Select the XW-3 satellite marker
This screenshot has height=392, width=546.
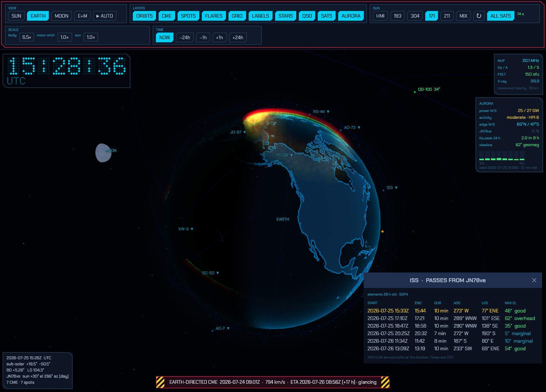186,229
